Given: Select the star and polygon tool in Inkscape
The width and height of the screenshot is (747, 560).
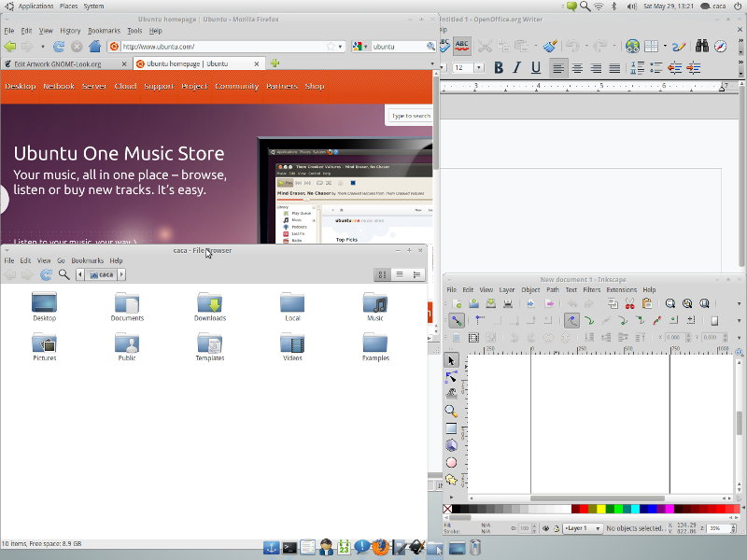Looking at the screenshot, I should [451, 480].
